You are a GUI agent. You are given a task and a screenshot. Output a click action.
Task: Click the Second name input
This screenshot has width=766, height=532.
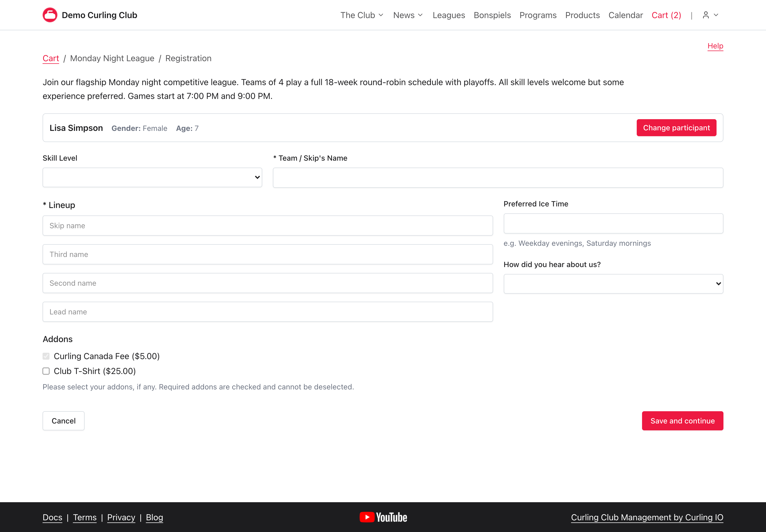pos(267,283)
